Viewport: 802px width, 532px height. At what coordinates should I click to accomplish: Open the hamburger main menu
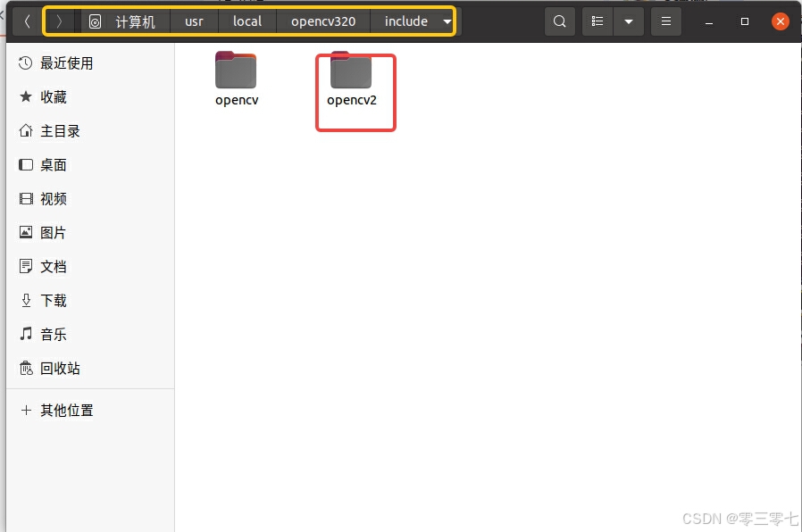pyautogui.click(x=666, y=21)
